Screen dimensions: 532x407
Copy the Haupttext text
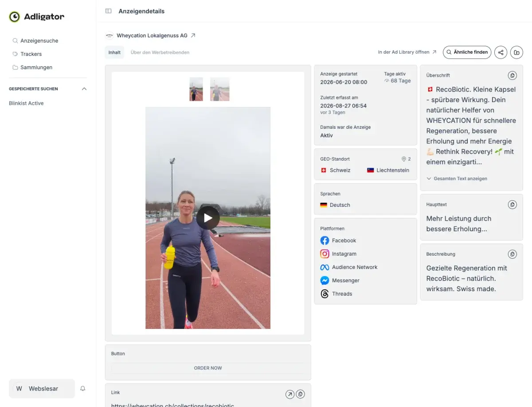(512, 205)
